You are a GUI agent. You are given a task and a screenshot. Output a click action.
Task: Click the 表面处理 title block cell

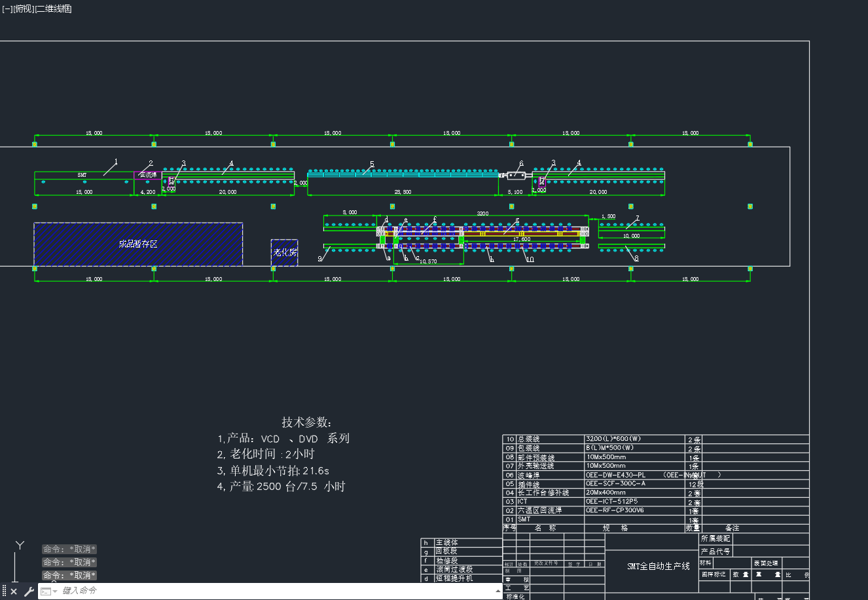coord(766,563)
